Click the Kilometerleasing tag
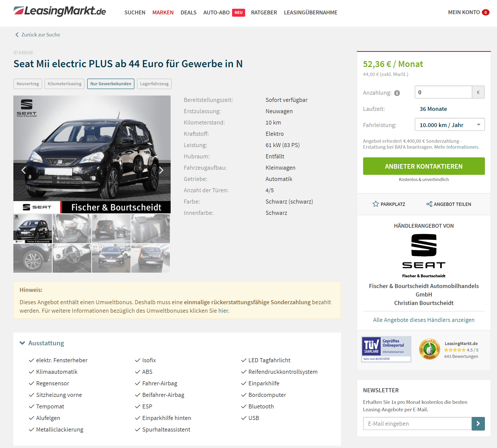The image size is (497, 448). point(65,84)
